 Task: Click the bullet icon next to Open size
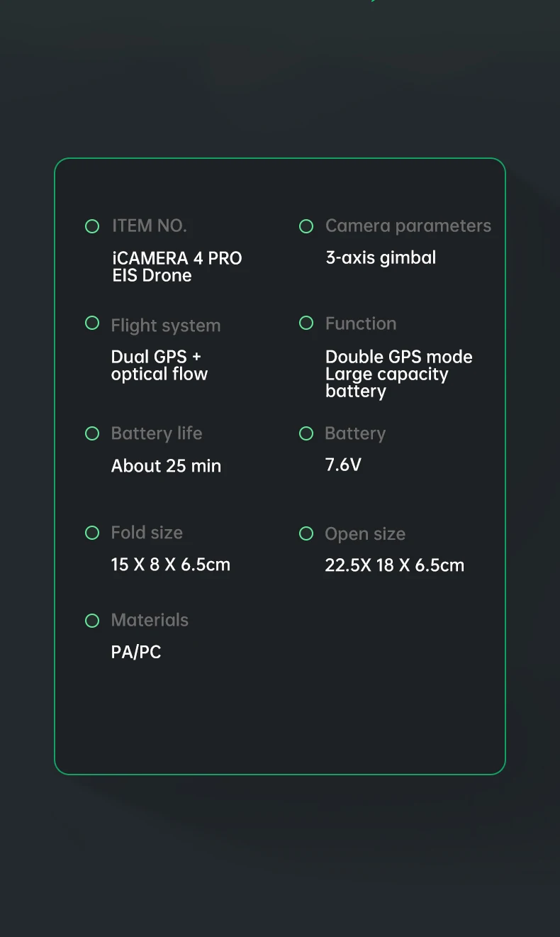(x=306, y=533)
